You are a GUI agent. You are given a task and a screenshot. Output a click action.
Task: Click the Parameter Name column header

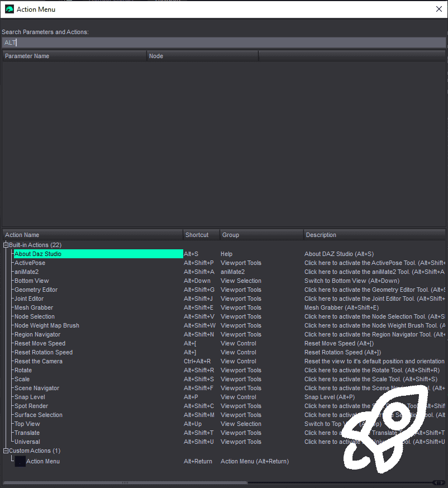[x=75, y=56]
